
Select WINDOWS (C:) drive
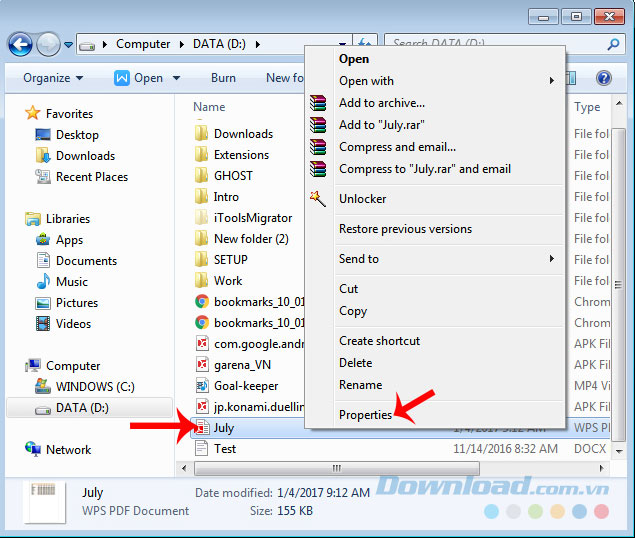[x=95, y=386]
